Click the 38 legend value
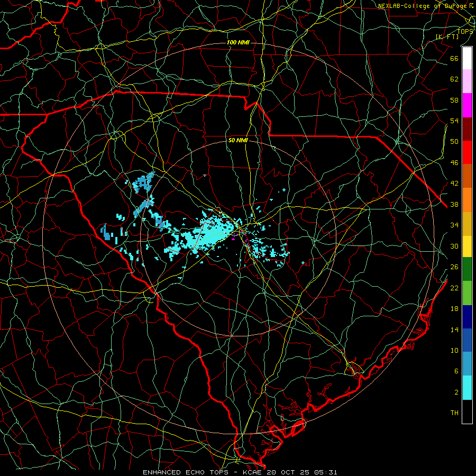Viewport: 476px width, 476px height. click(454, 205)
